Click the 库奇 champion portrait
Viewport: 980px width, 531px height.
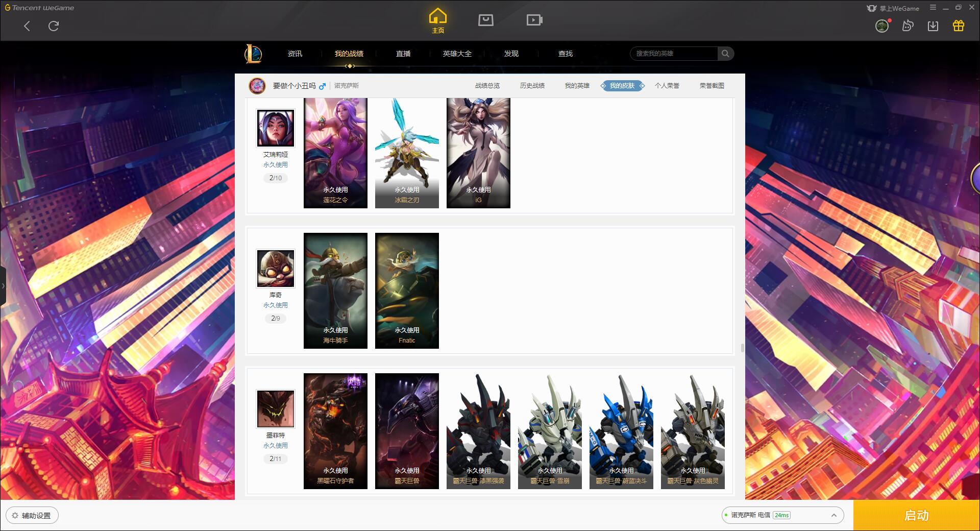pyautogui.click(x=276, y=269)
